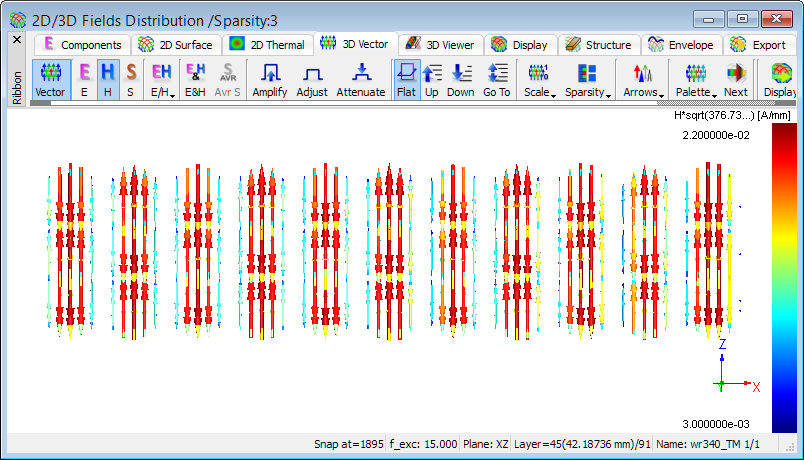The width and height of the screenshot is (804, 460).
Task: Toggle the Flat display mode
Action: (406, 80)
